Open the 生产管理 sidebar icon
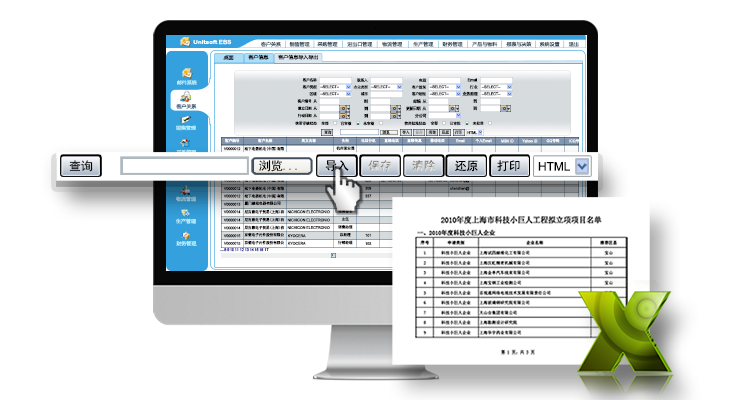The width and height of the screenshot is (740, 400). [x=185, y=215]
